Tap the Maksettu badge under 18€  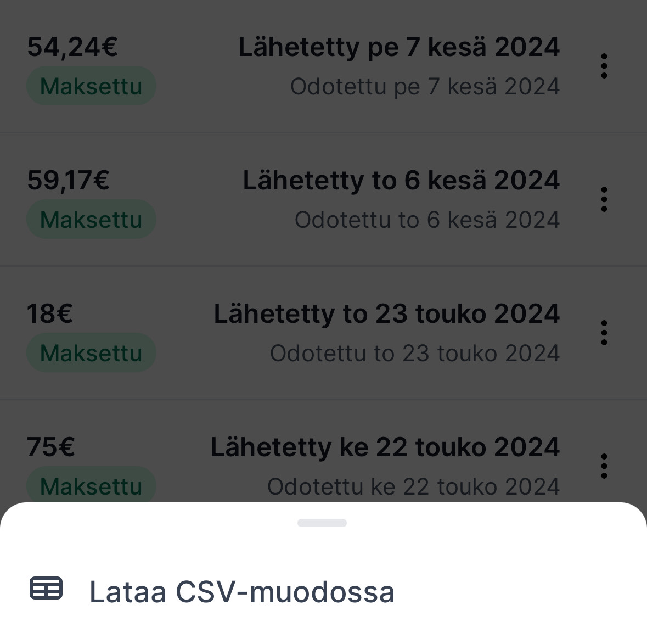(x=91, y=352)
